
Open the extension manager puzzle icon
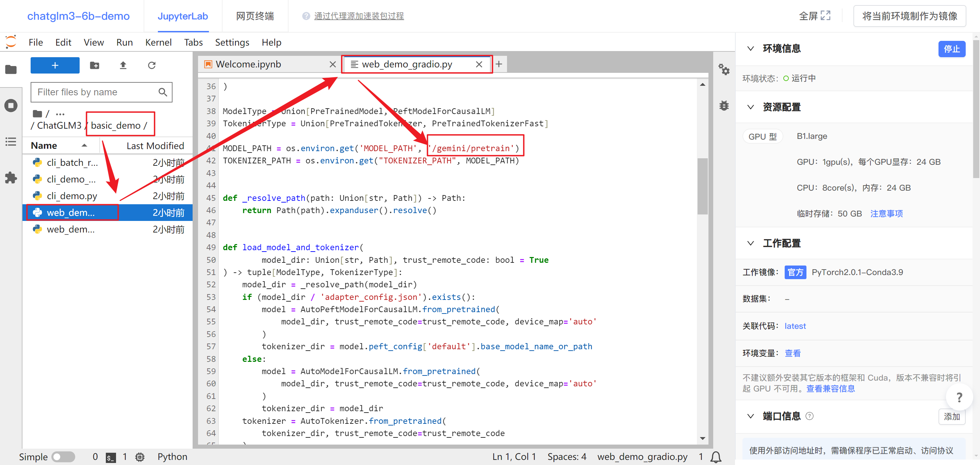(x=11, y=178)
